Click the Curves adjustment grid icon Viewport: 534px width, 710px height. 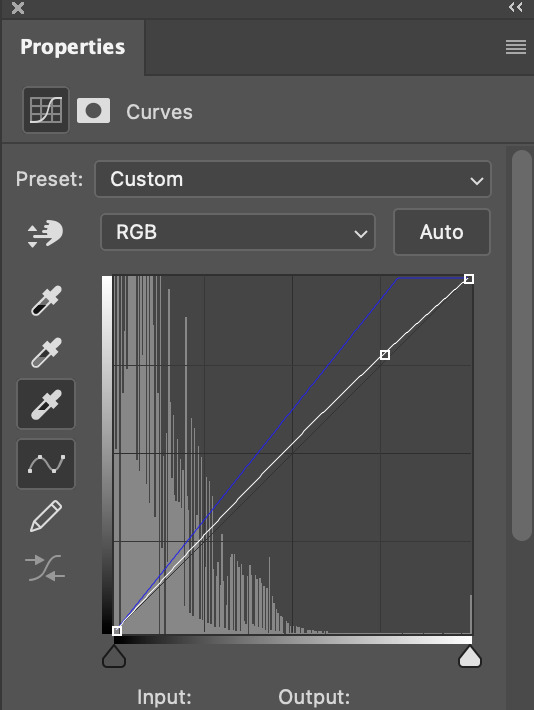click(x=46, y=110)
